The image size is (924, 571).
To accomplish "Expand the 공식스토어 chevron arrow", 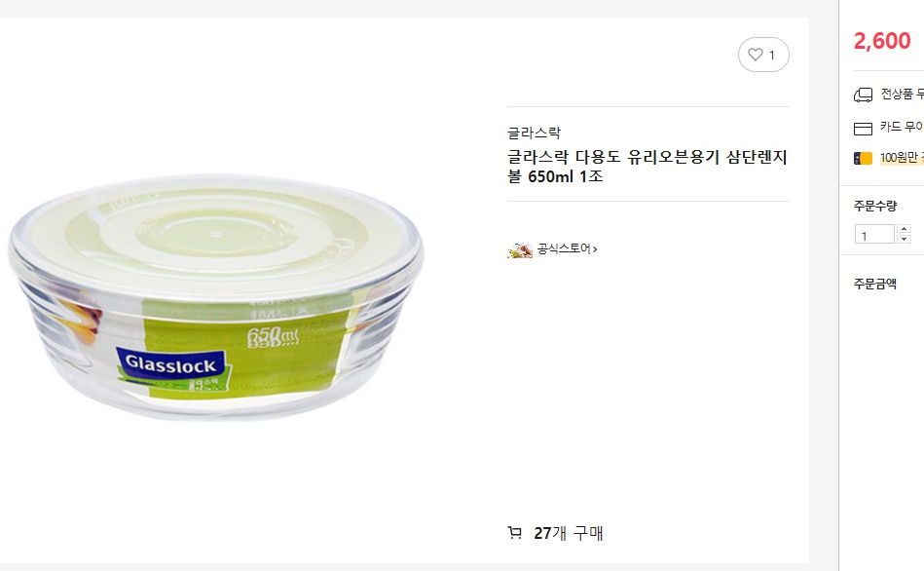I will 595,249.
